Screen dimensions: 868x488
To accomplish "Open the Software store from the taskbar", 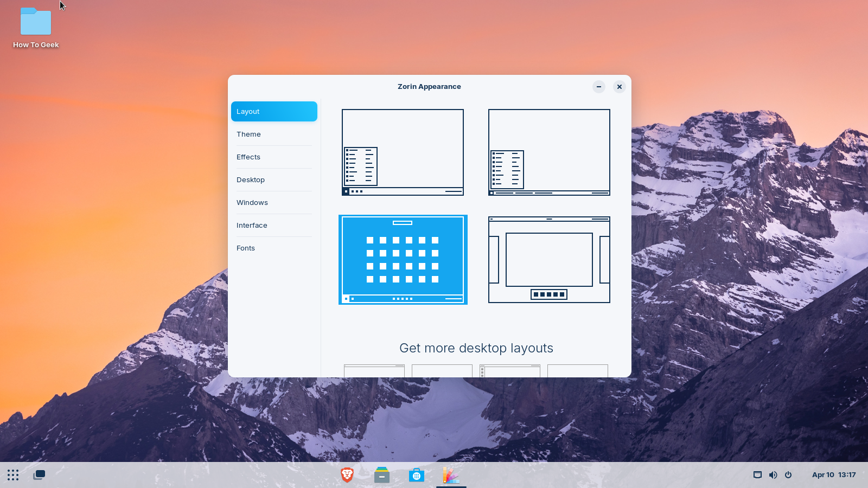I will tap(417, 474).
